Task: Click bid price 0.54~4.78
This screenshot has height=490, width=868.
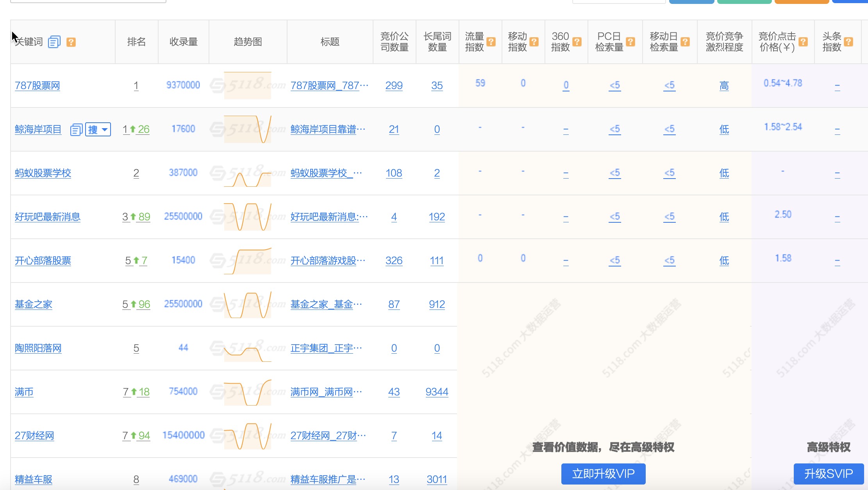Action: pyautogui.click(x=783, y=83)
